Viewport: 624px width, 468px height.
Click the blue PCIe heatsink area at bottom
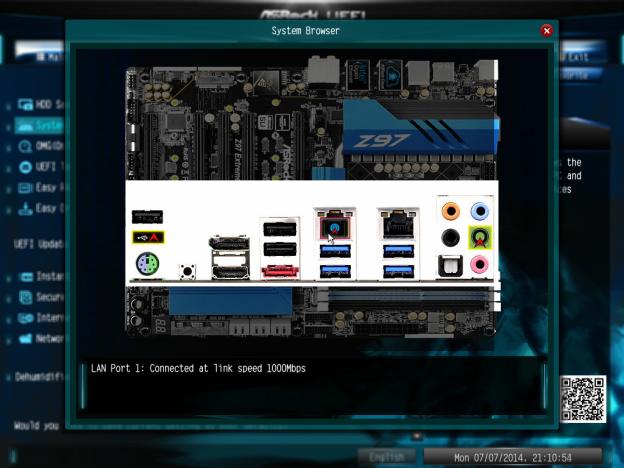230,301
